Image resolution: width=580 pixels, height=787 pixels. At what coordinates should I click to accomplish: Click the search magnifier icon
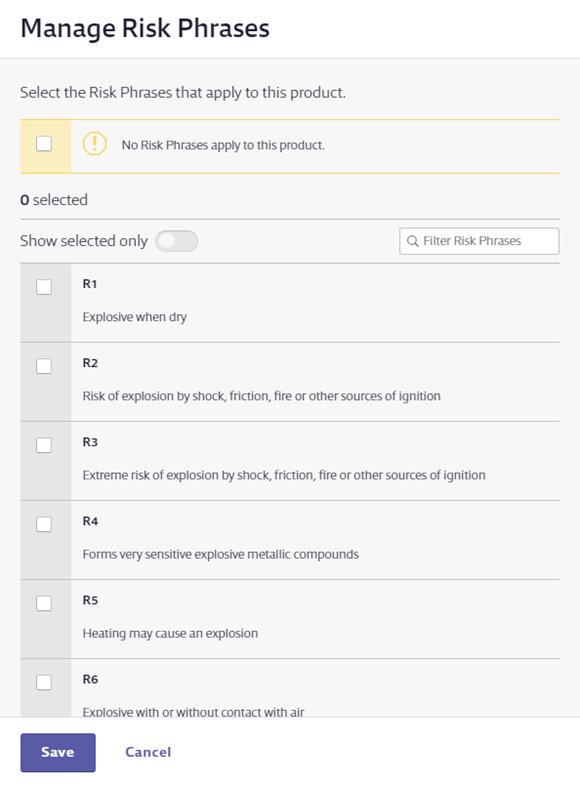412,241
